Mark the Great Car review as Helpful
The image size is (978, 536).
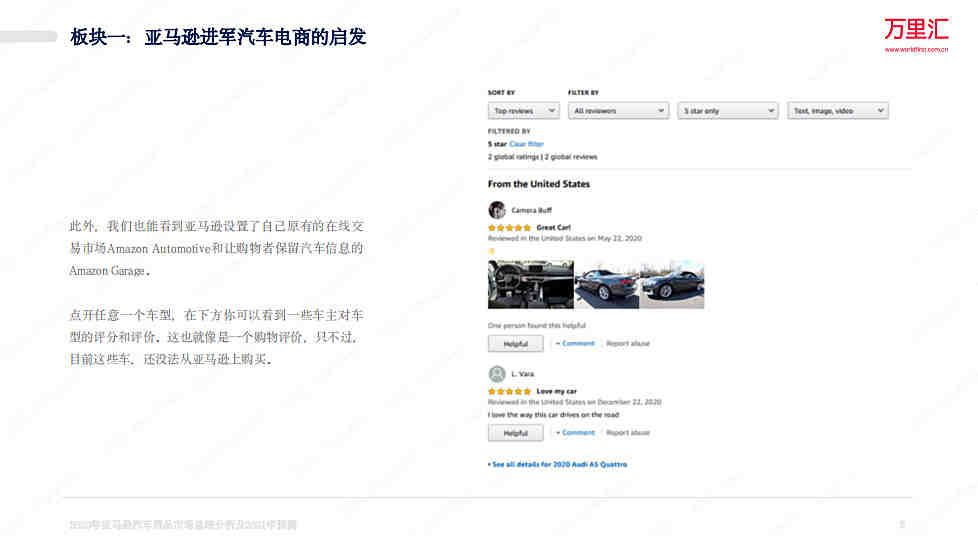(516, 344)
